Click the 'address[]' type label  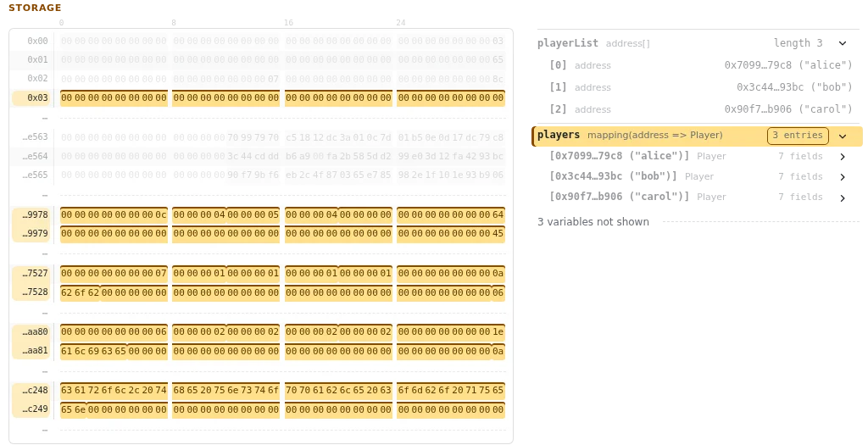pos(628,44)
